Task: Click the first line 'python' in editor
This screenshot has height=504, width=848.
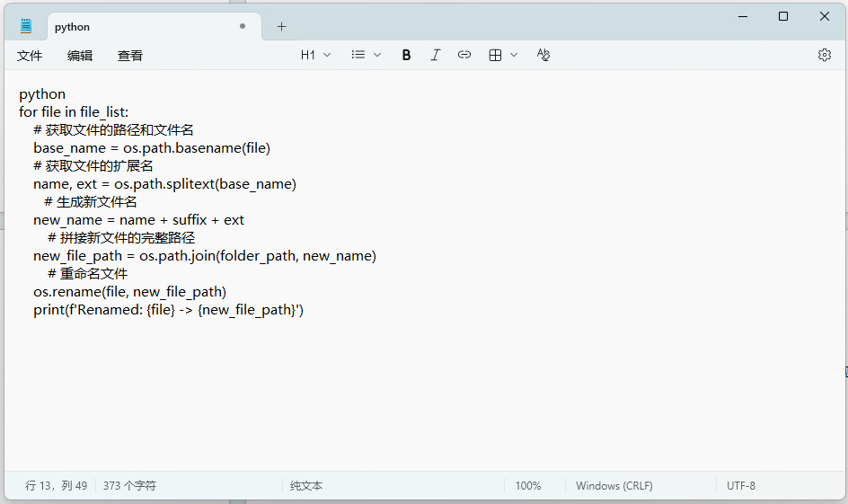Action: 42,94
